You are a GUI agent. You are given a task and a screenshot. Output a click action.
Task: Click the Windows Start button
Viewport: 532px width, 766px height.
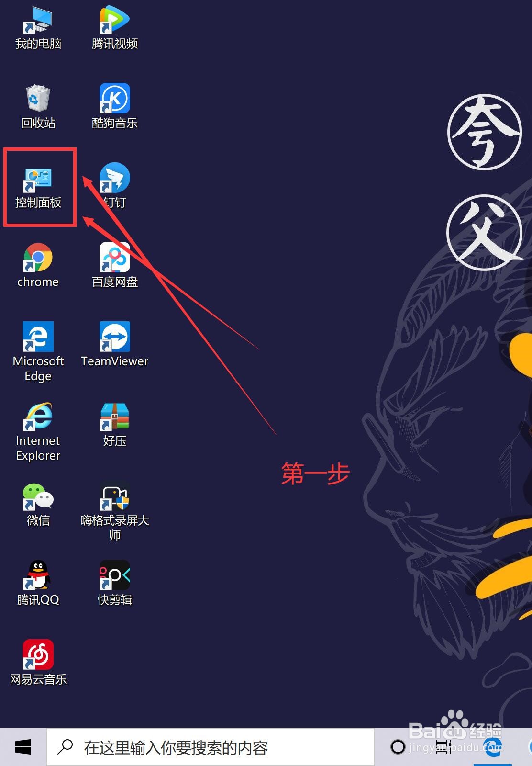pyautogui.click(x=23, y=747)
